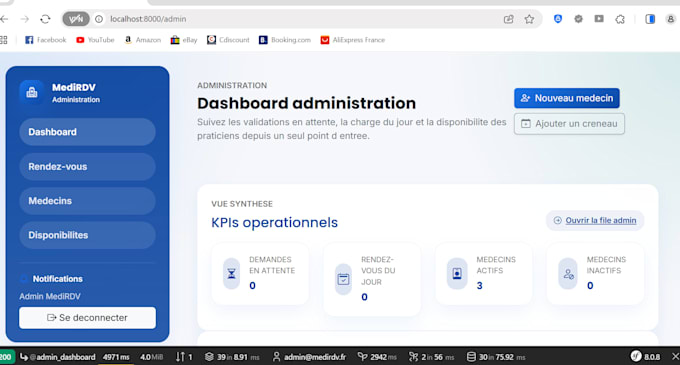Open the media player toolbar icon

(599, 19)
